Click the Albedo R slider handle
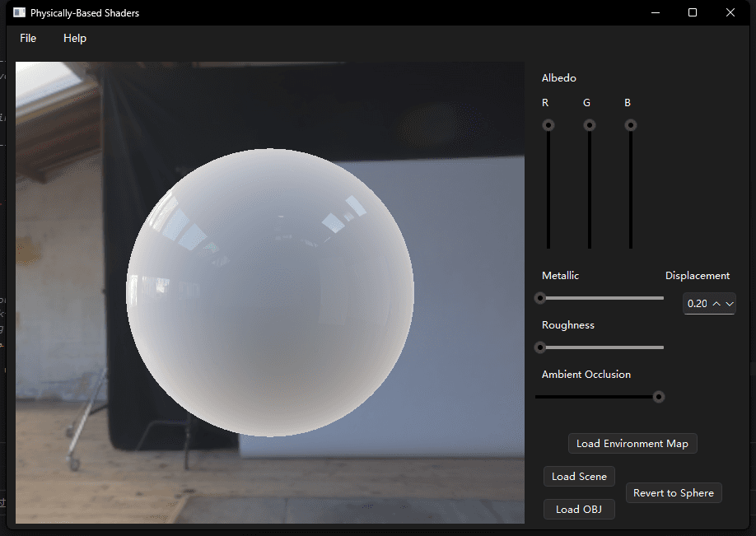The image size is (756, 536). pyautogui.click(x=548, y=125)
